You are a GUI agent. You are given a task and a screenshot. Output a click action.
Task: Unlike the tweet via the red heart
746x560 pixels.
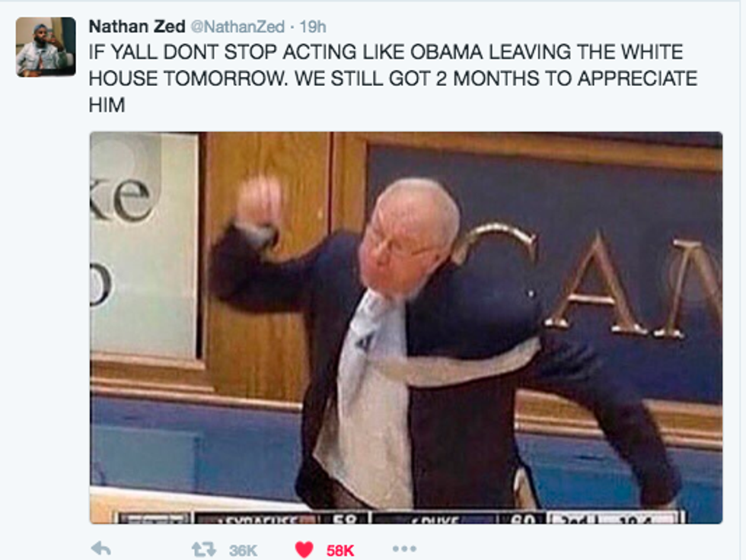[x=304, y=549]
